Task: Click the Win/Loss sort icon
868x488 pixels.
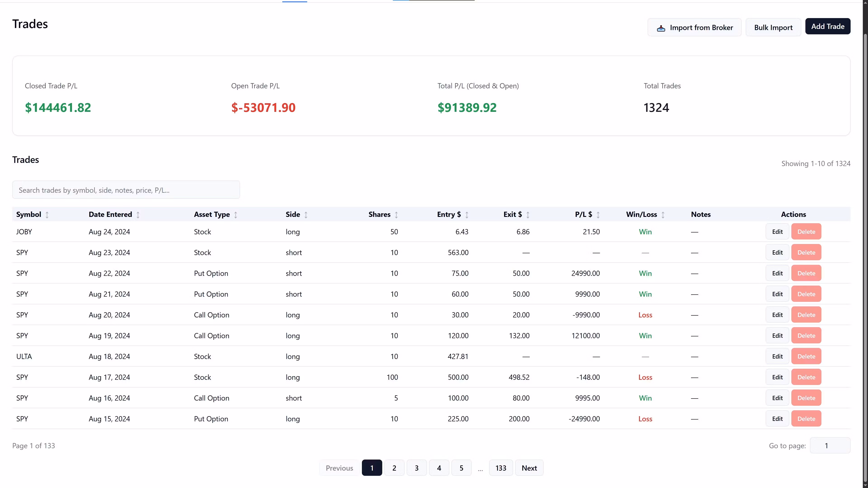Action: pos(663,215)
